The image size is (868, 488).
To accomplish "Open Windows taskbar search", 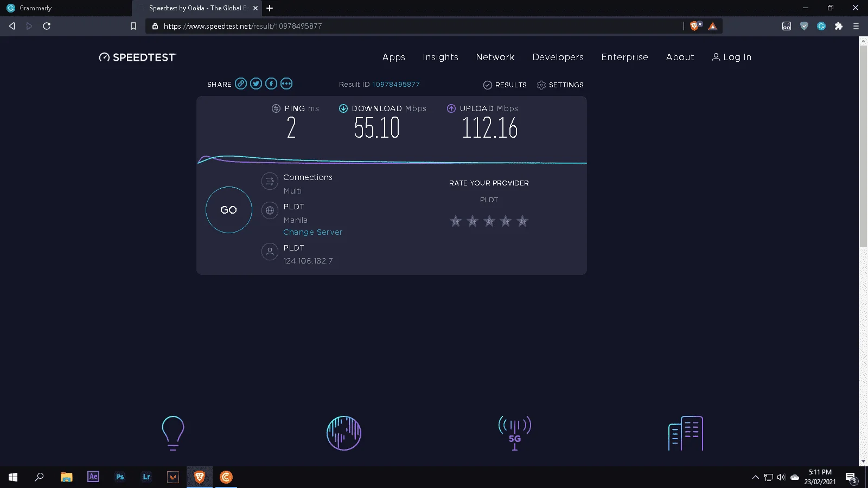I will click(39, 477).
